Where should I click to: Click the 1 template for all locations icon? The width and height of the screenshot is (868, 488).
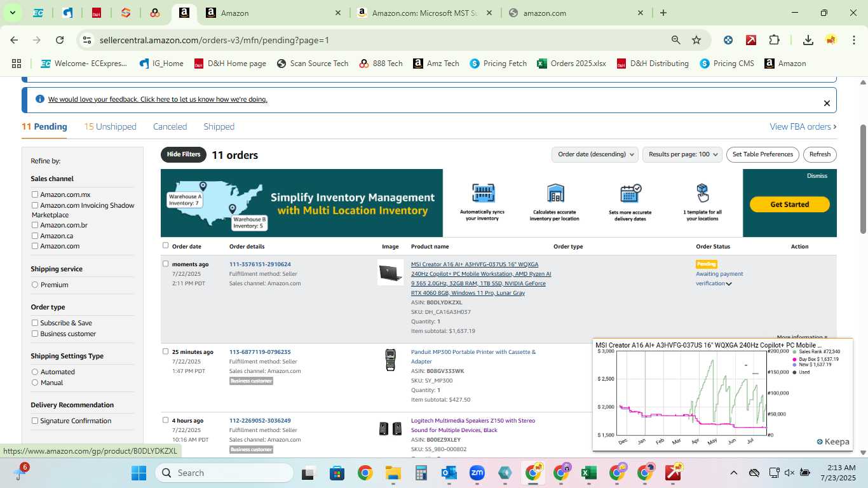[702, 192]
